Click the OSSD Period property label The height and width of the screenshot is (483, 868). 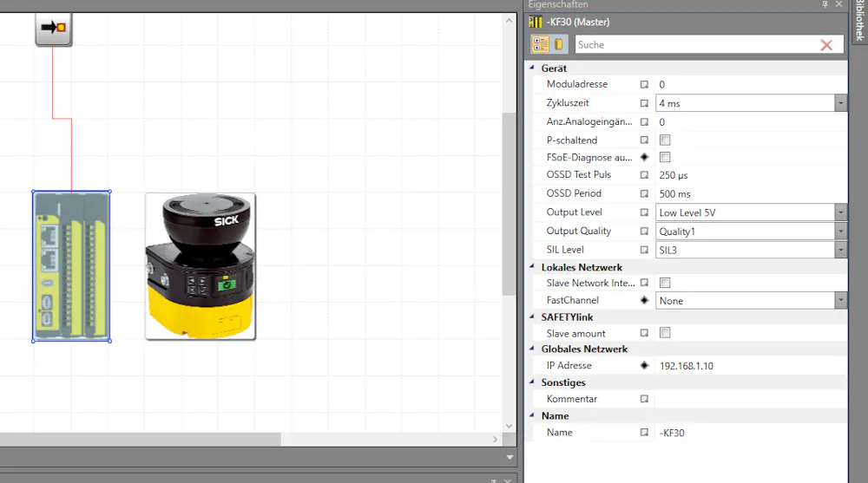tap(574, 193)
